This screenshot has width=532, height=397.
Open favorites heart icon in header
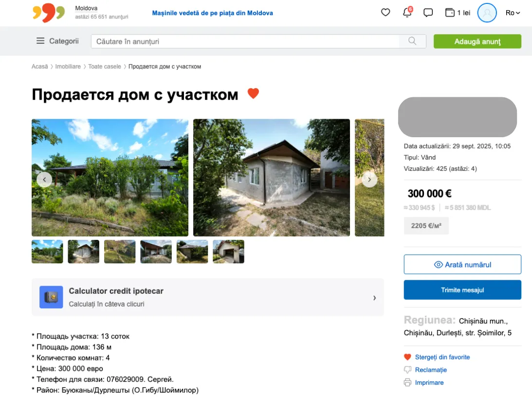pyautogui.click(x=385, y=13)
